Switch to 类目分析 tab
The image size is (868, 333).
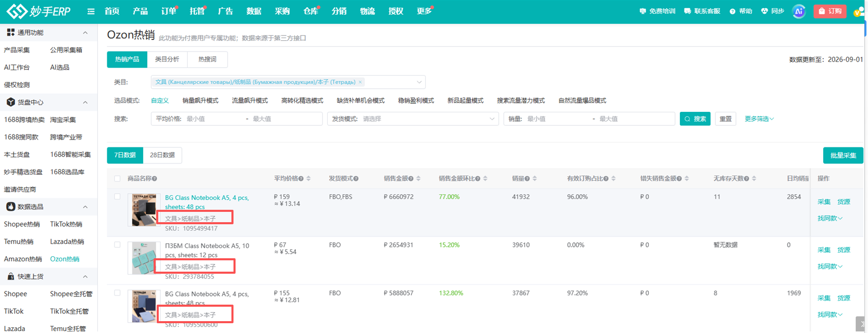167,59
